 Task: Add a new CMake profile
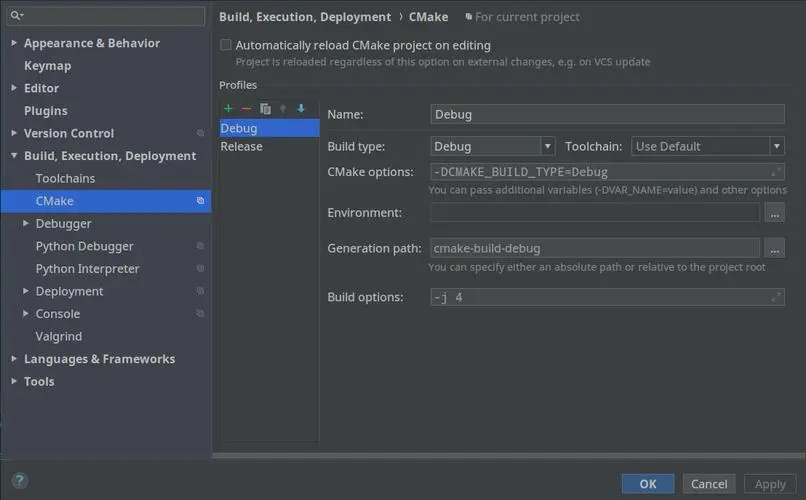[228, 108]
